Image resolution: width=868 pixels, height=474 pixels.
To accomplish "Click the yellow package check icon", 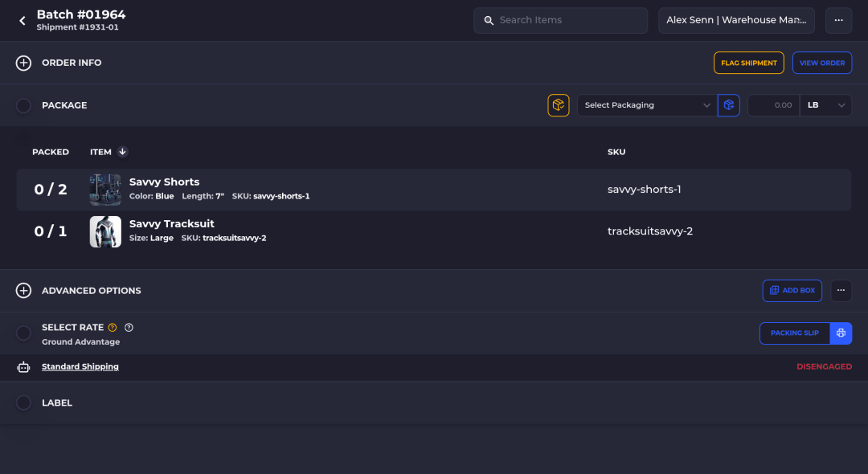I will (x=558, y=105).
